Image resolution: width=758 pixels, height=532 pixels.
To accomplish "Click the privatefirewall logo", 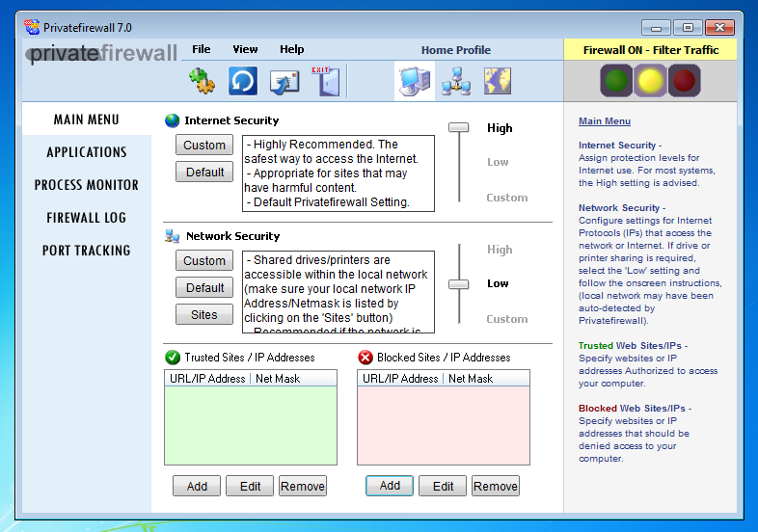I will point(101,53).
